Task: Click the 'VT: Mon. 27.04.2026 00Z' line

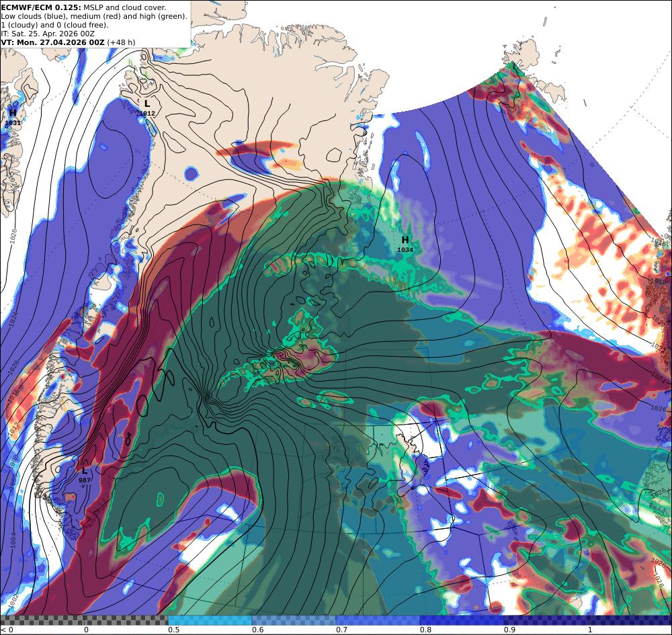Action: (x=52, y=42)
